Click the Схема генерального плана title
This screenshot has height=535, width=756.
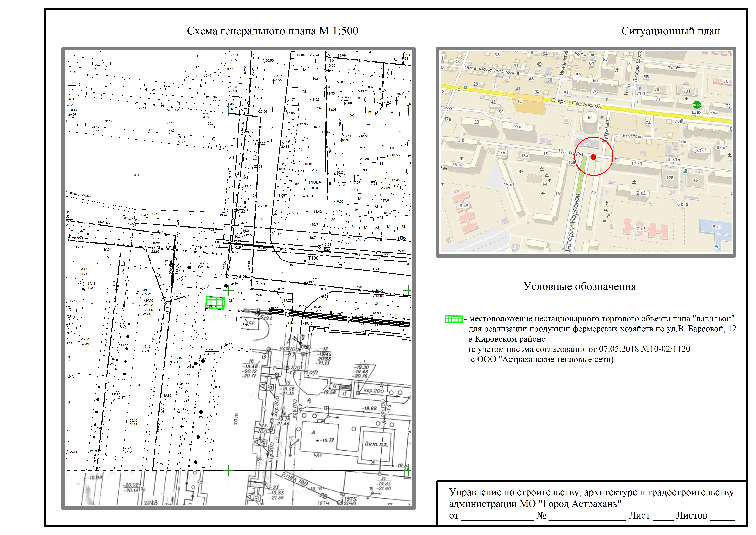[272, 31]
